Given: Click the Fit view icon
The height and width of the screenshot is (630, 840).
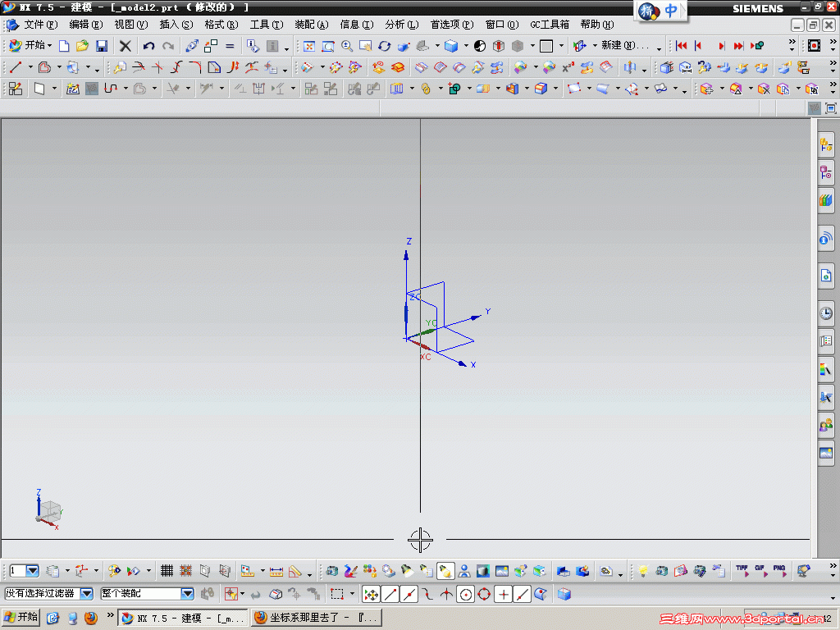Looking at the screenshot, I should (309, 46).
